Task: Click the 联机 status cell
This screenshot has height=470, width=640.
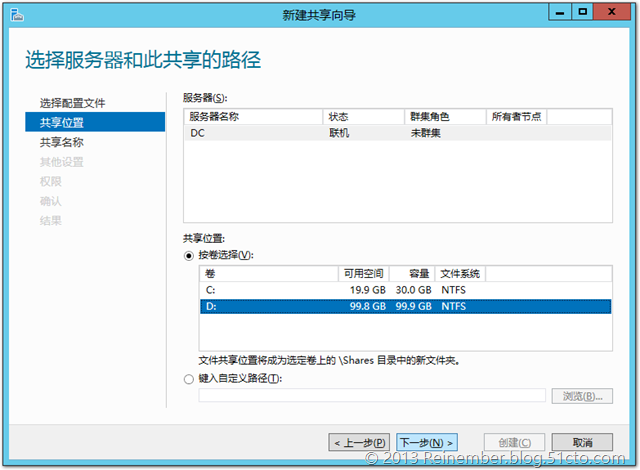Action: pyautogui.click(x=339, y=133)
